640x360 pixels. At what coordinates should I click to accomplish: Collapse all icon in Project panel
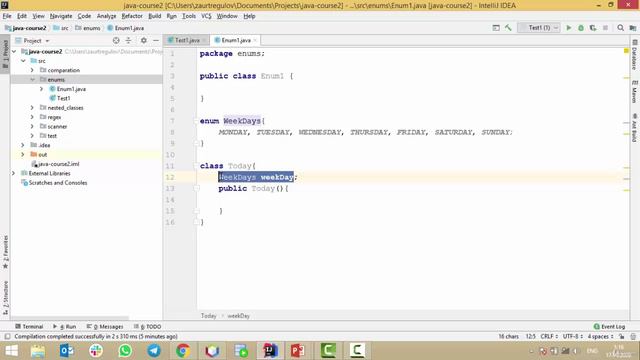[x=128, y=40]
